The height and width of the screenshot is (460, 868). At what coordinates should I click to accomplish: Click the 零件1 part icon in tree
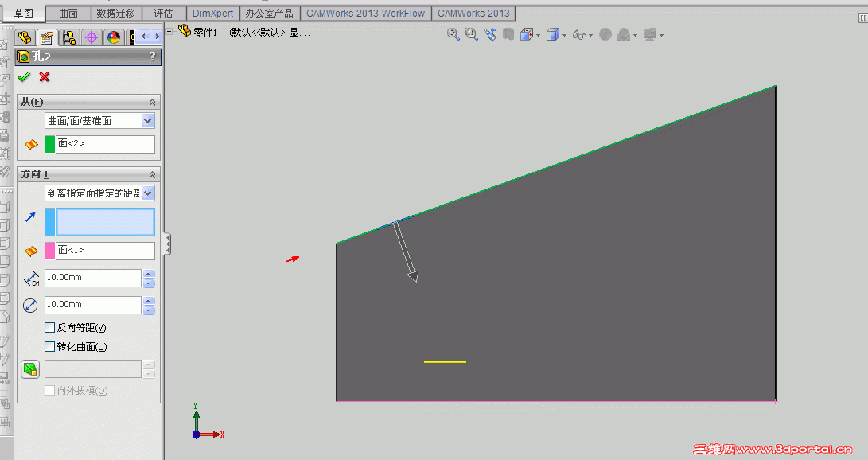coord(185,30)
